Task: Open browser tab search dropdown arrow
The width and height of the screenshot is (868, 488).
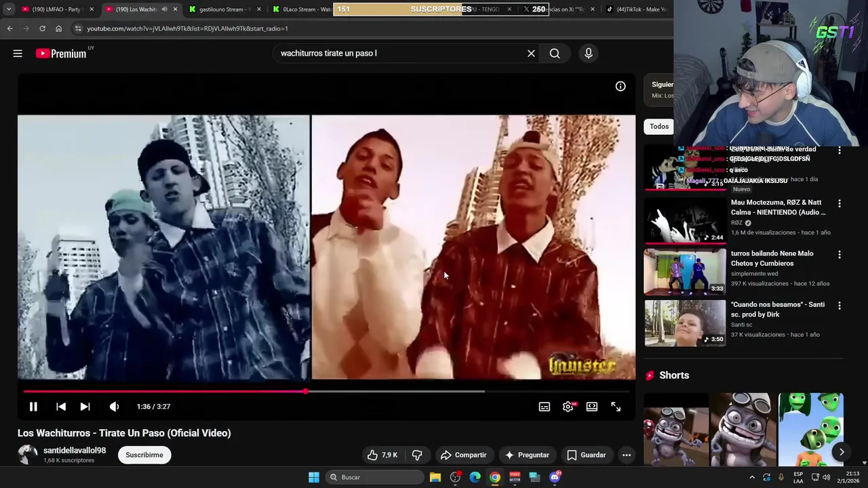Action: [x=9, y=9]
